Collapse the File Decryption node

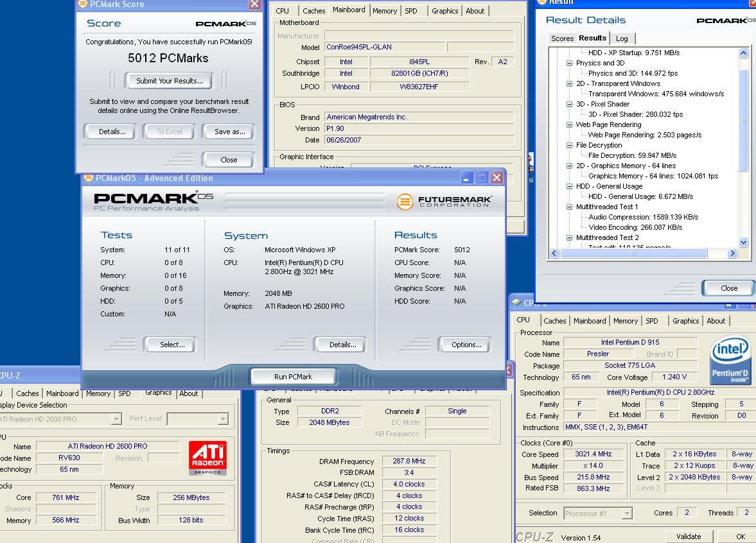coord(570,146)
